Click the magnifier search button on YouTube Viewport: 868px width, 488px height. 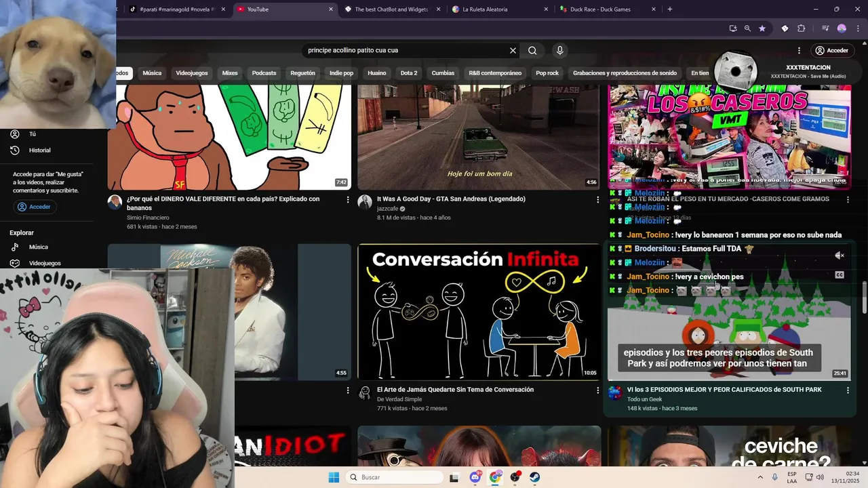pyautogui.click(x=532, y=50)
